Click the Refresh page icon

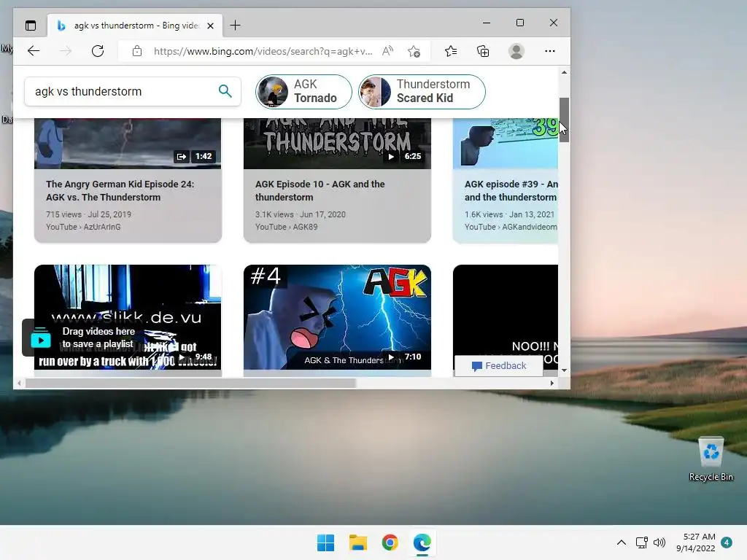pos(98,51)
